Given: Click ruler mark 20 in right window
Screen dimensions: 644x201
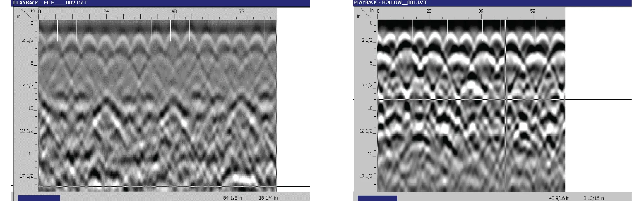Looking at the screenshot, I should [429, 11].
